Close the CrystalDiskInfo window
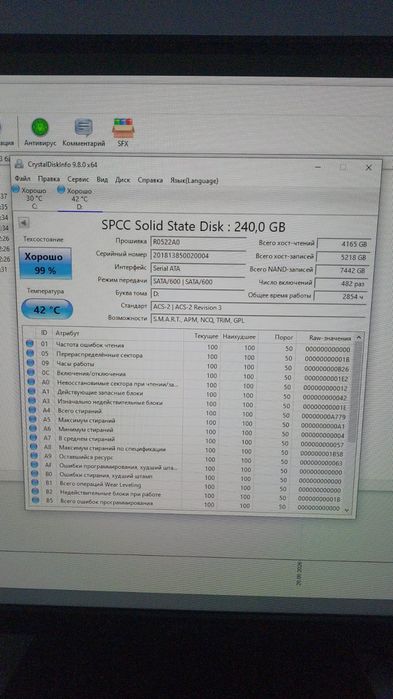Image resolution: width=393 pixels, height=699 pixels. point(368,168)
